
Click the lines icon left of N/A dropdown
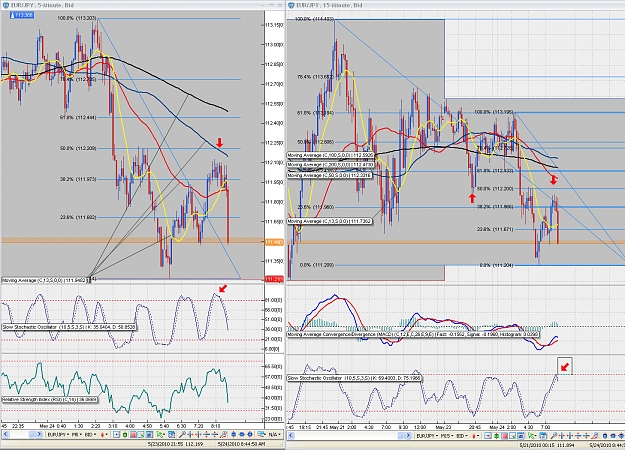pyautogui.click(x=260, y=434)
